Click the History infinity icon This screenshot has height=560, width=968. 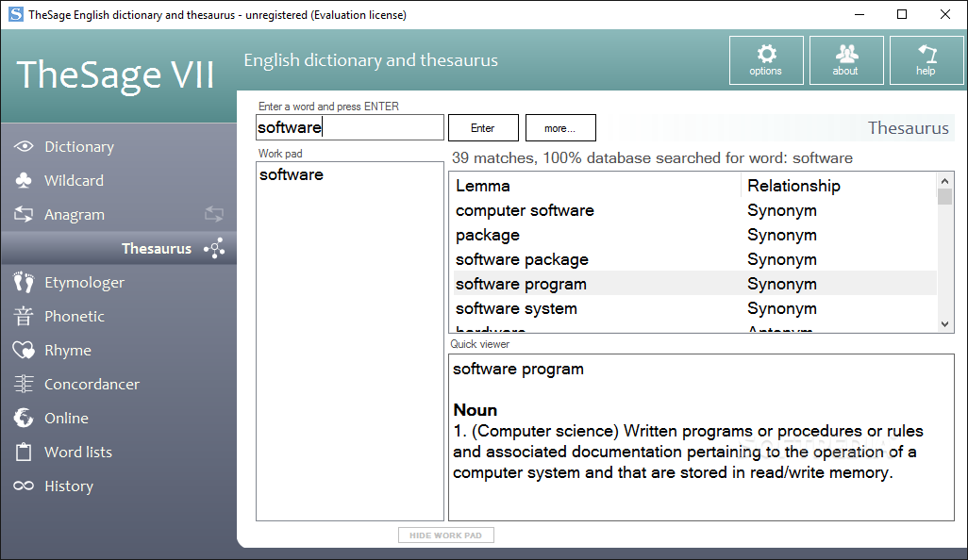tap(24, 486)
